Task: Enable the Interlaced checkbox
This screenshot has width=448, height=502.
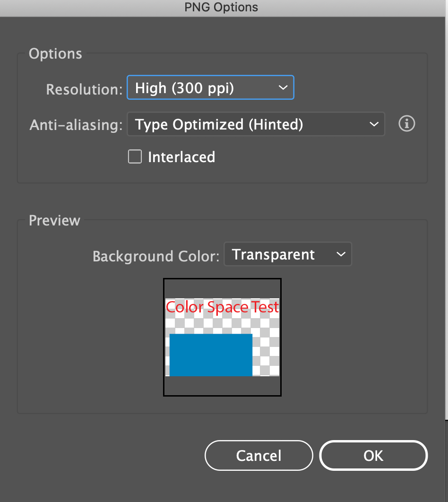Action: pos(135,156)
